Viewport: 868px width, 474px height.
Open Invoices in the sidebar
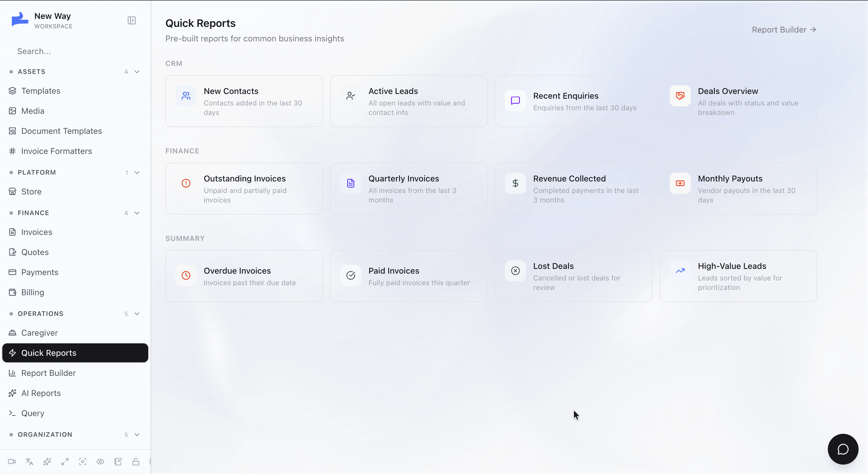tap(75, 232)
